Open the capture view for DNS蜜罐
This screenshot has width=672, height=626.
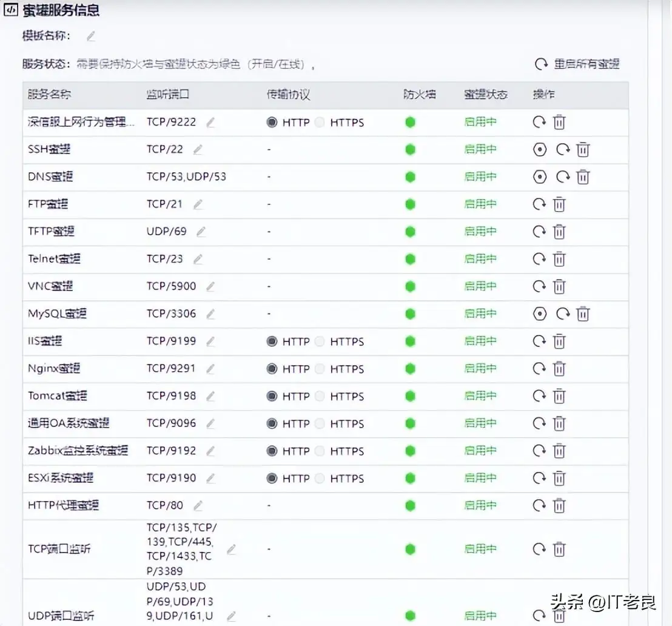[x=540, y=177]
